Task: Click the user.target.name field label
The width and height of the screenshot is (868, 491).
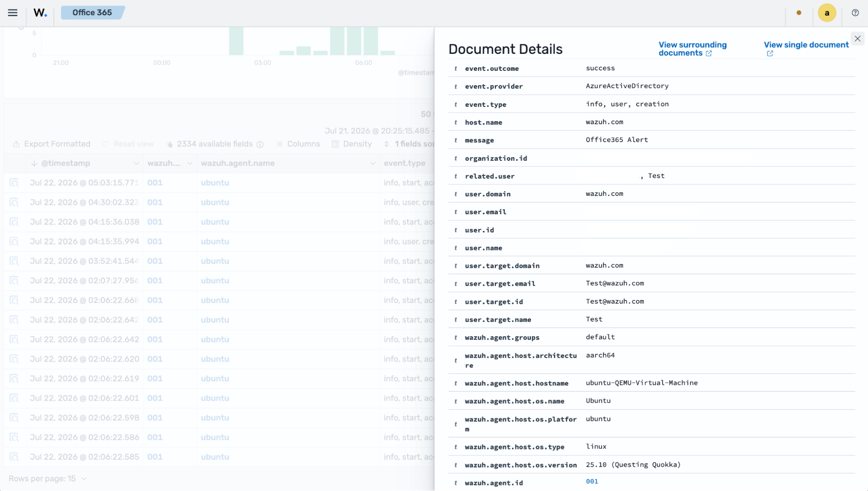Action: click(498, 320)
